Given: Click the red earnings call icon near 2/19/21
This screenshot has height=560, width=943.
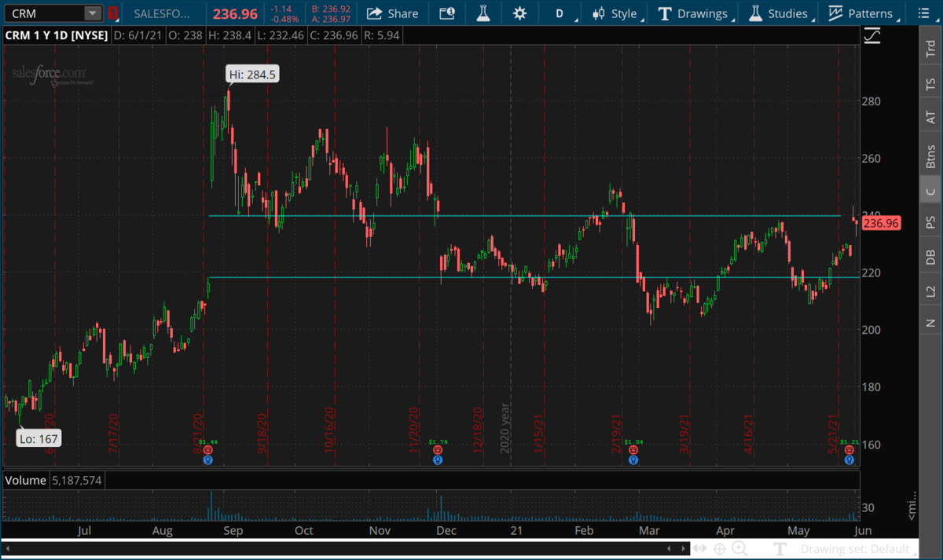Looking at the screenshot, I should point(633,452).
